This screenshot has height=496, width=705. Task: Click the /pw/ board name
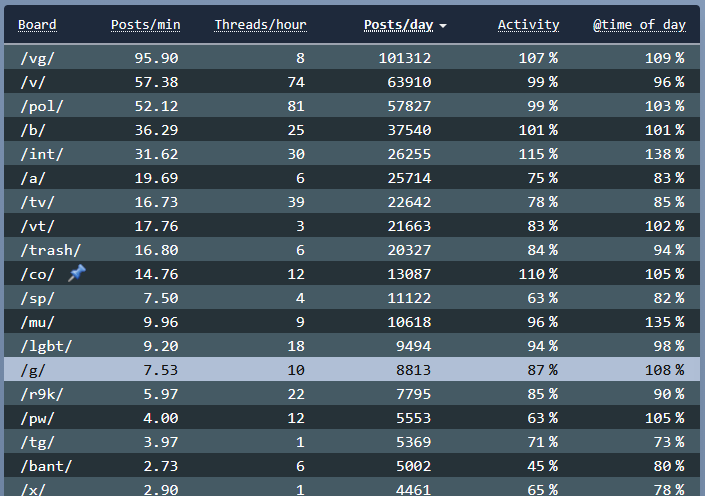tap(37, 419)
